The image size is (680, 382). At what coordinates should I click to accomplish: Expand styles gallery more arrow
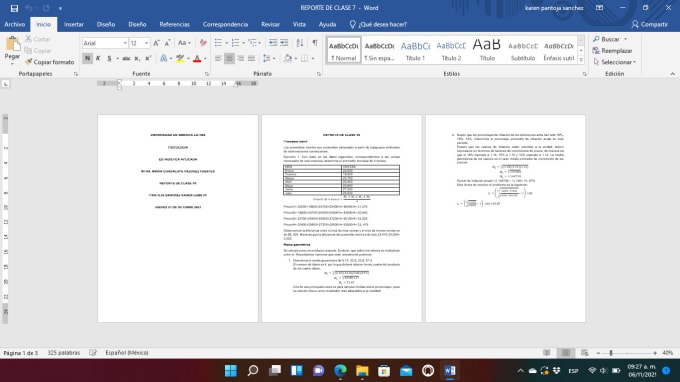[x=581, y=60]
